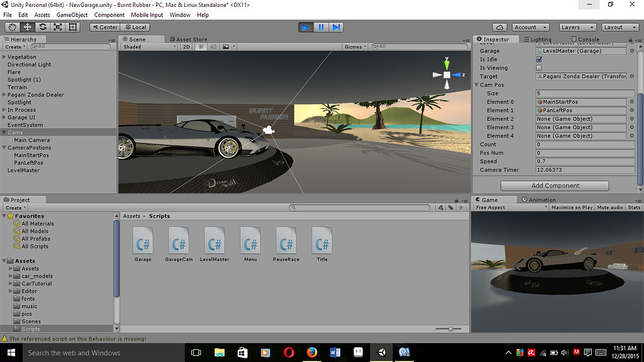Toggle scene lighting sun icon
The width and height of the screenshot is (644, 362).
coord(201,47)
